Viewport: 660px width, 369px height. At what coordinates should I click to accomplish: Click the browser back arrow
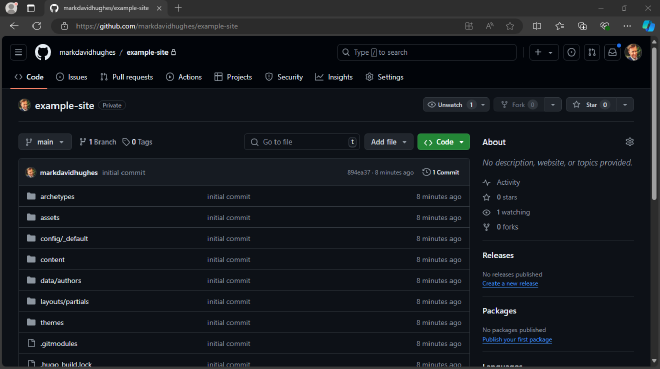pos(14,26)
